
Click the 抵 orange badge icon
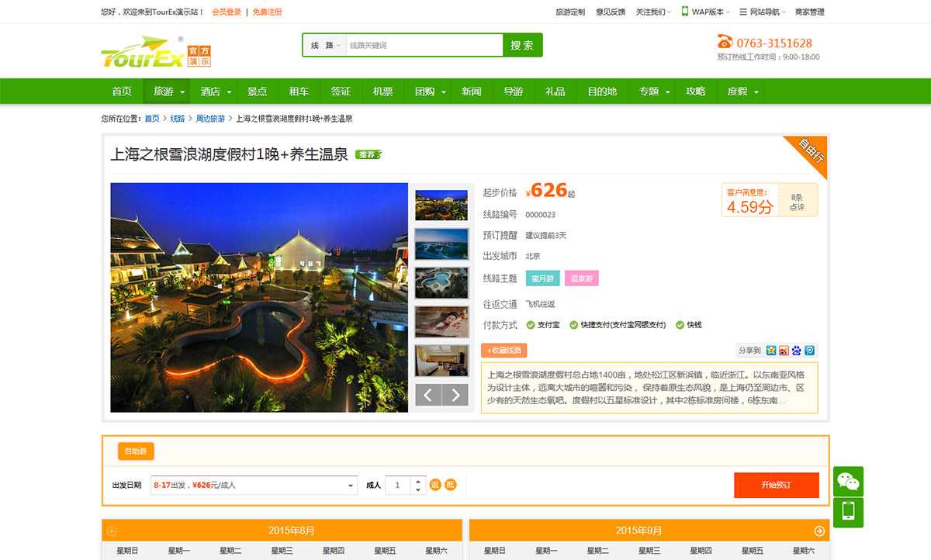pos(451,485)
